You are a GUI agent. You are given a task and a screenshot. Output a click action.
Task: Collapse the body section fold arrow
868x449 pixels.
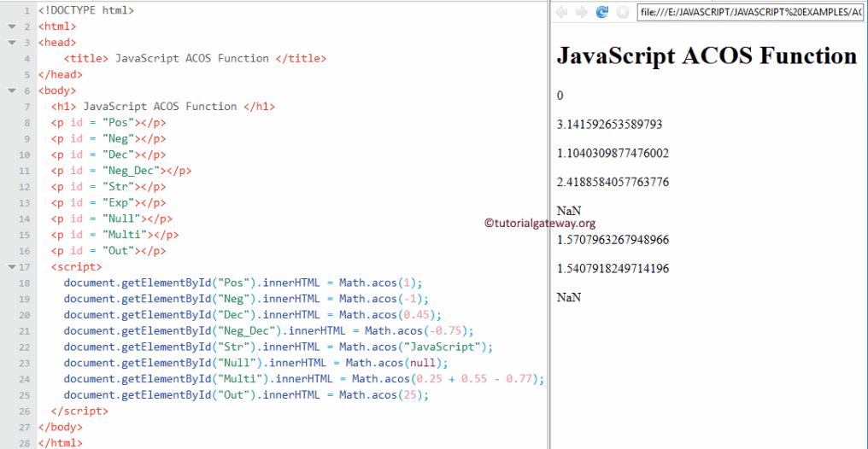tap(11, 90)
